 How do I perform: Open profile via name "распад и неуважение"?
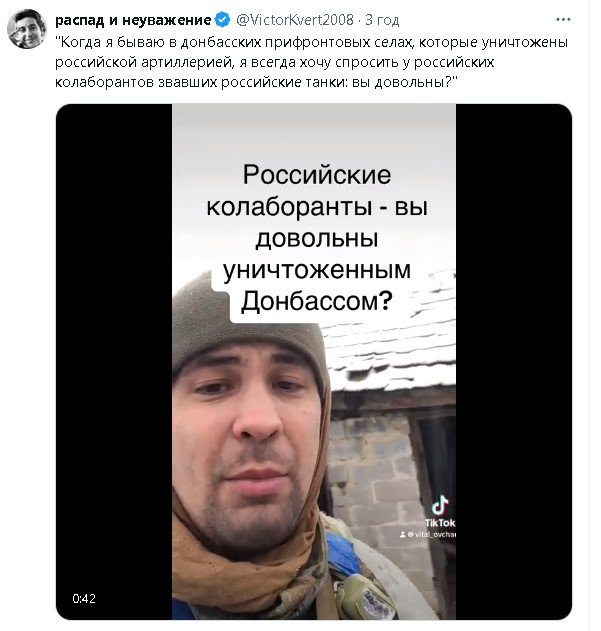tap(133, 19)
